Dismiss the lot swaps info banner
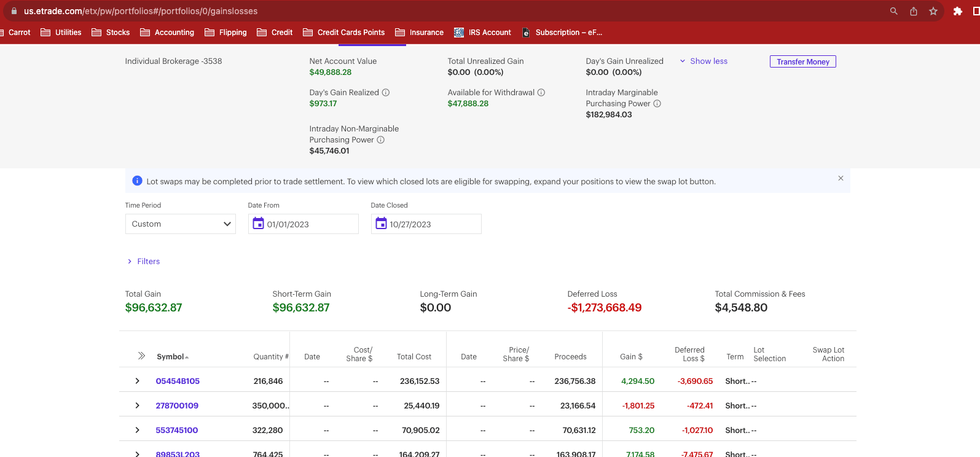The image size is (980, 457). [x=841, y=178]
